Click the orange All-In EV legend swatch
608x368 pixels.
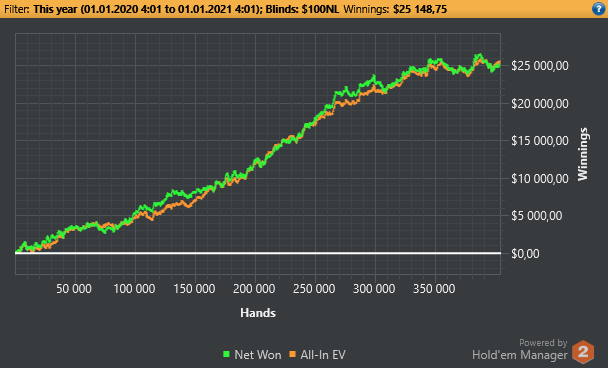[293, 354]
